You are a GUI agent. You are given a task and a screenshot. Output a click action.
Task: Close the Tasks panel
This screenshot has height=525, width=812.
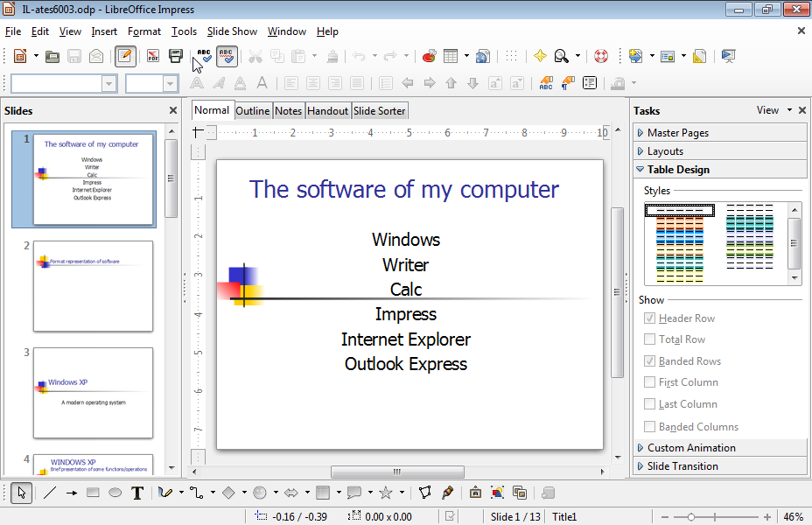(x=802, y=110)
